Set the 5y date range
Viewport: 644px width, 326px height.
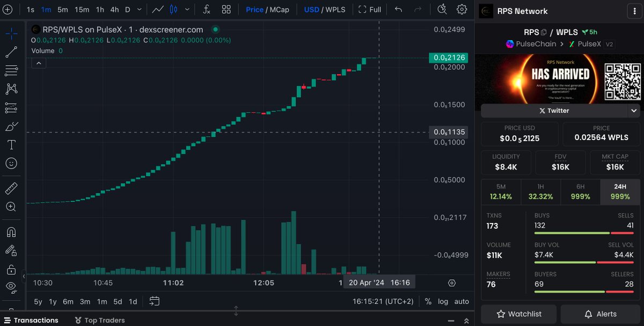38,301
